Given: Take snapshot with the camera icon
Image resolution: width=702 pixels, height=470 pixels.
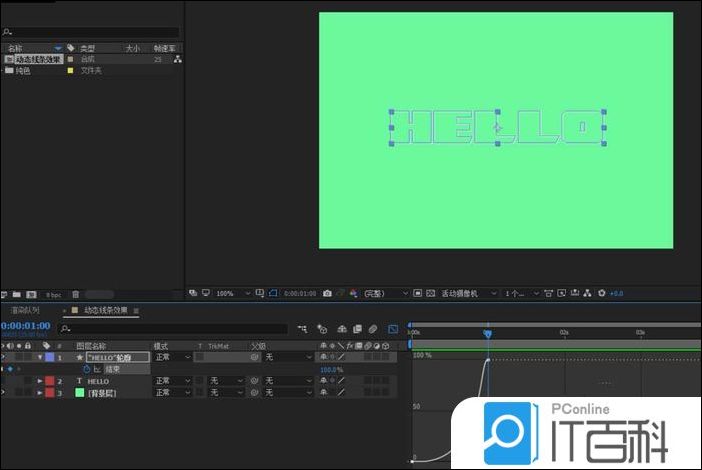Looking at the screenshot, I should [x=327, y=294].
